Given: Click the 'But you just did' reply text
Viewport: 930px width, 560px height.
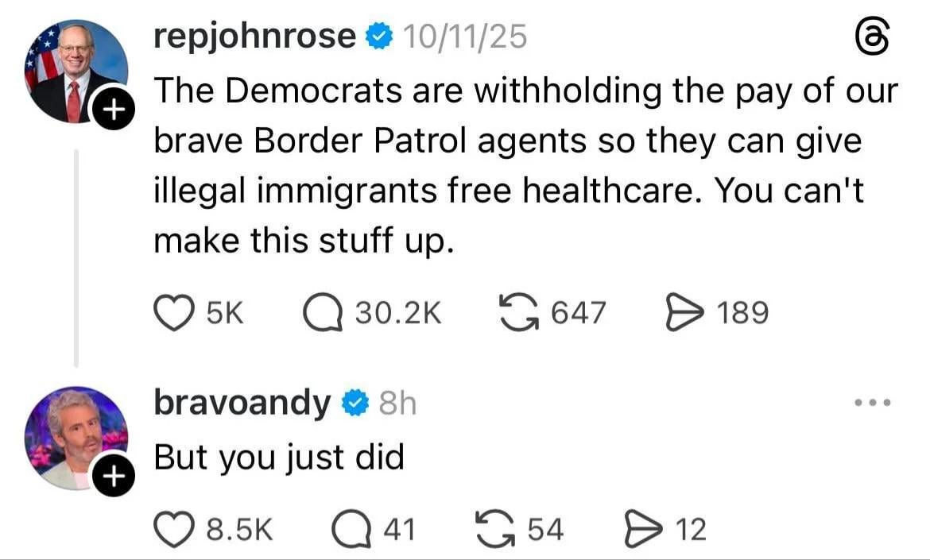Looking at the screenshot, I should click(278, 458).
